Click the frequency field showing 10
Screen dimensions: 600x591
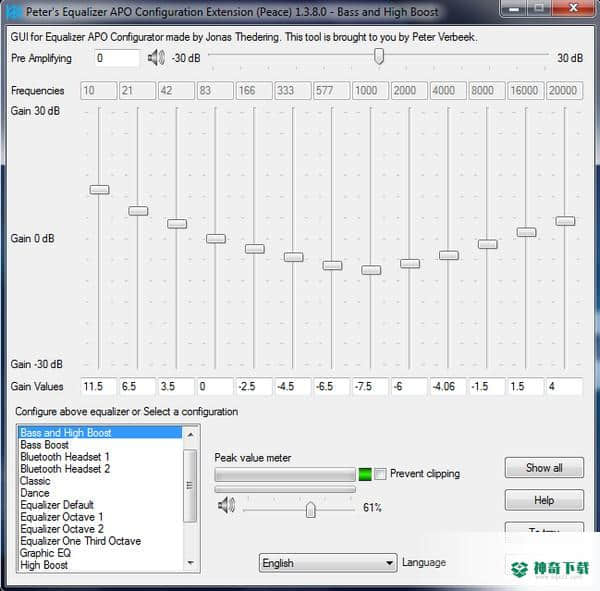click(x=99, y=91)
